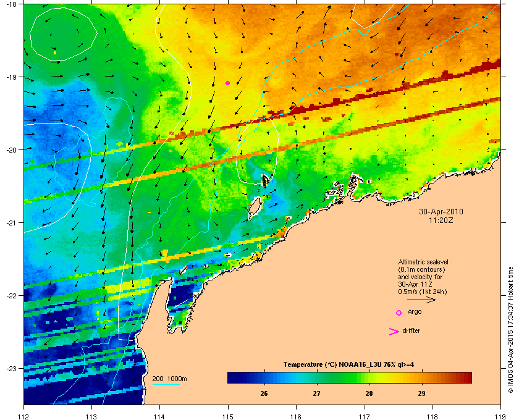The height and width of the screenshot is (420, 519).
Task: Click the drifter legend label
Action: coord(411,330)
